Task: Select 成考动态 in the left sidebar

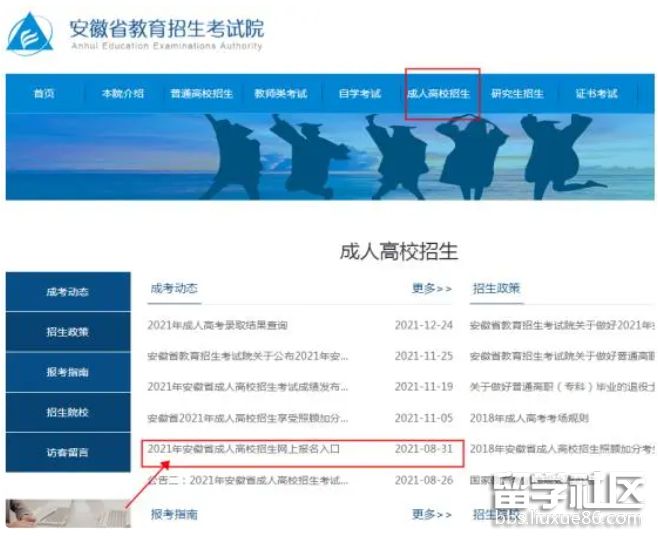Action: coord(68,292)
